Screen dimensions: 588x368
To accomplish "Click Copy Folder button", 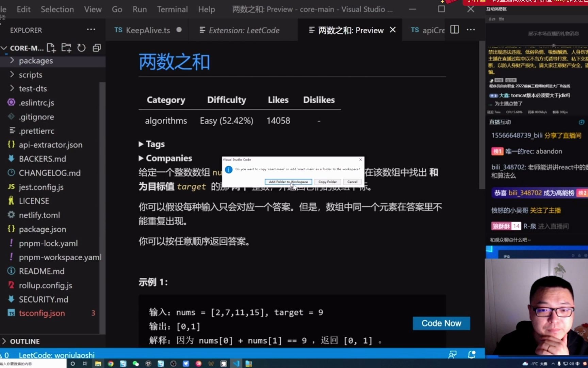I will click(x=327, y=182).
